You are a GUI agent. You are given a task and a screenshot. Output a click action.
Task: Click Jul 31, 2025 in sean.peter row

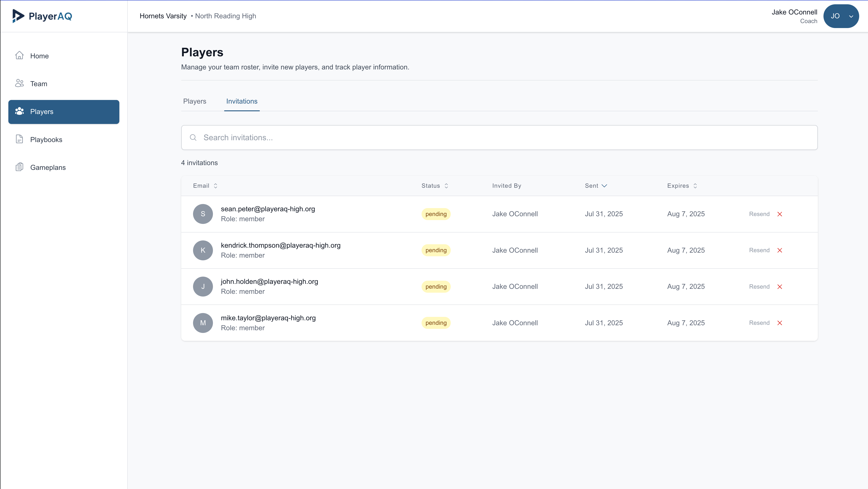click(604, 214)
